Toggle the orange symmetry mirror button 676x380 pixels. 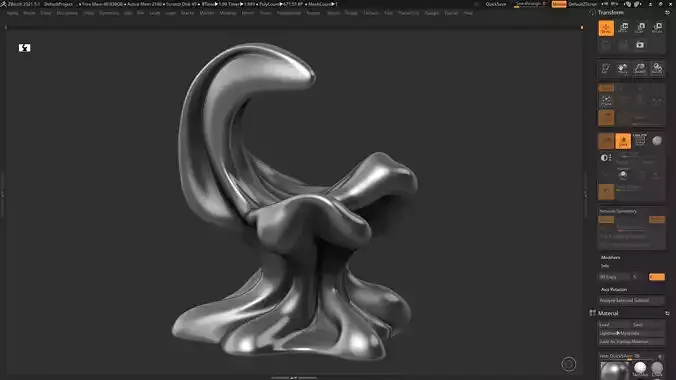657,220
